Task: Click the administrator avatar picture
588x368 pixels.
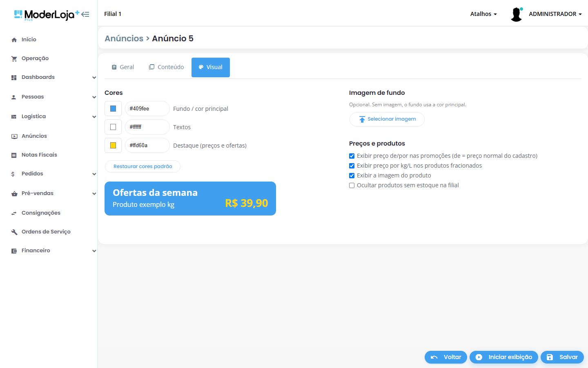Action: click(517, 14)
